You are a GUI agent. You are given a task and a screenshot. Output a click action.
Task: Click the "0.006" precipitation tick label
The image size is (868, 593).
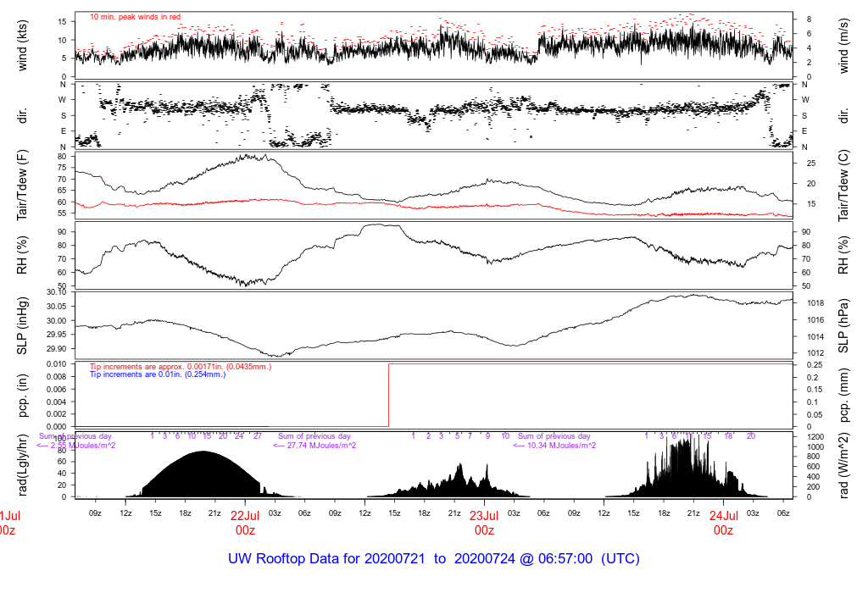tap(57, 390)
